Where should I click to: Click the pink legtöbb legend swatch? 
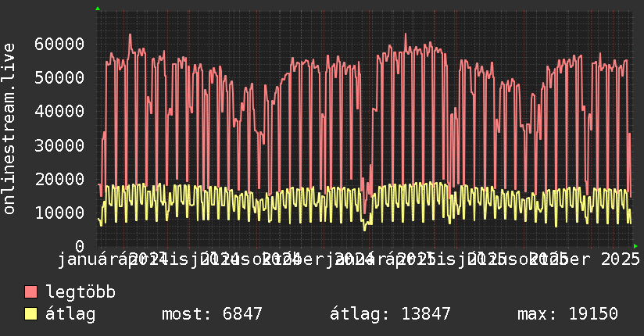(30, 292)
